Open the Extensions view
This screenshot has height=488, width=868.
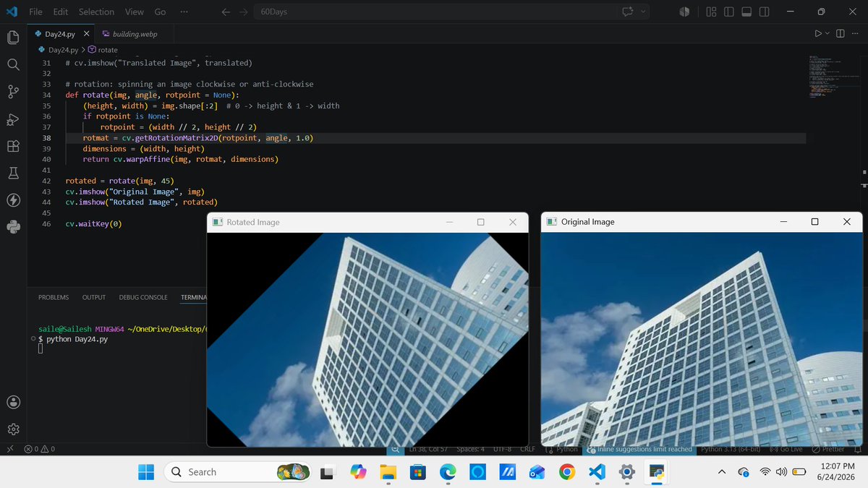click(13, 146)
